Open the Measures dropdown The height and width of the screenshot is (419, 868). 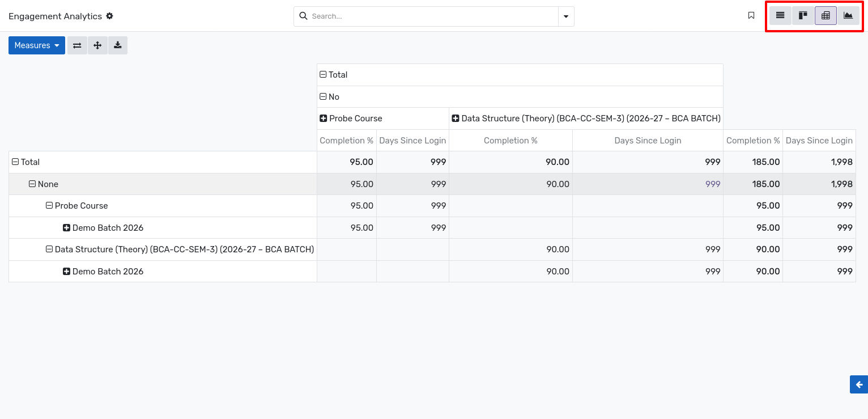coord(37,45)
